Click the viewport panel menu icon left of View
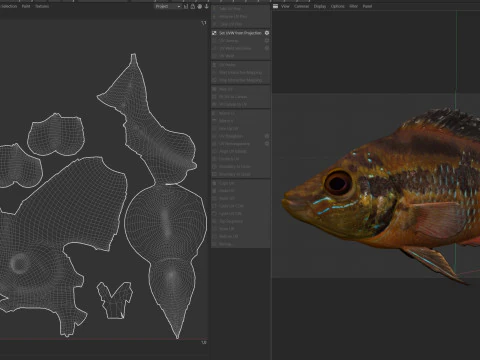 [x=275, y=6]
